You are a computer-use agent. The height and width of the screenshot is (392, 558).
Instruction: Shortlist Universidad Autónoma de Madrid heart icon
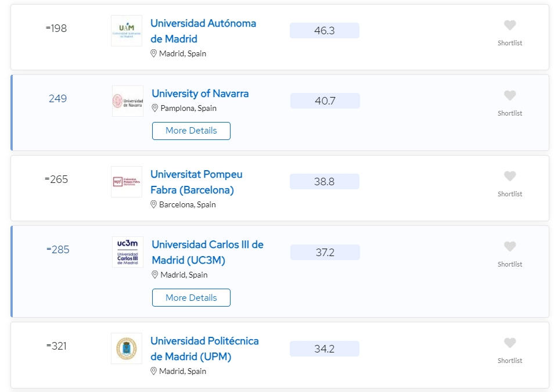coord(510,26)
